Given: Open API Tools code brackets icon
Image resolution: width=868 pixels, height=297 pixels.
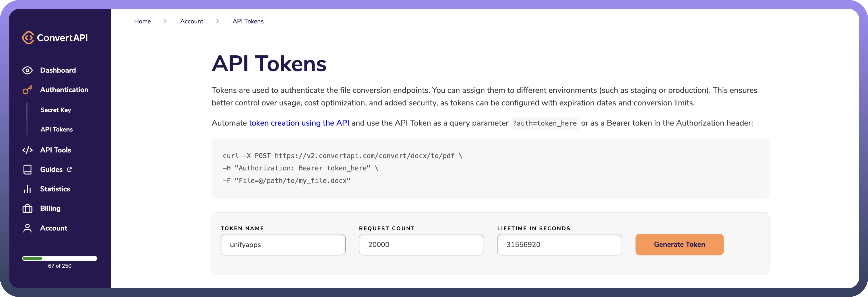Looking at the screenshot, I should click(27, 150).
